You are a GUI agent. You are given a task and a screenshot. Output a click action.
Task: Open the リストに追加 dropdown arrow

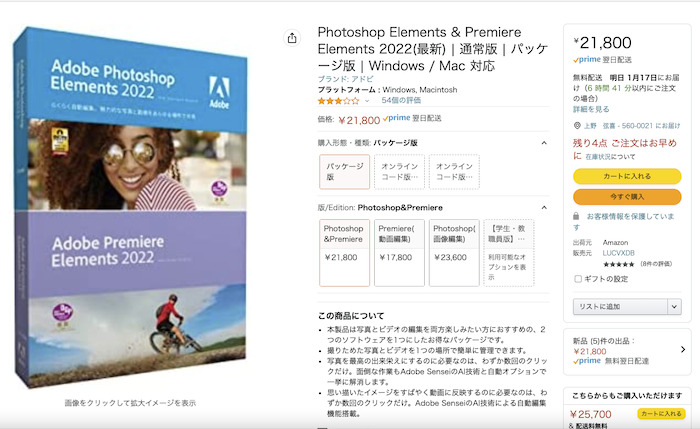pyautogui.click(x=674, y=307)
